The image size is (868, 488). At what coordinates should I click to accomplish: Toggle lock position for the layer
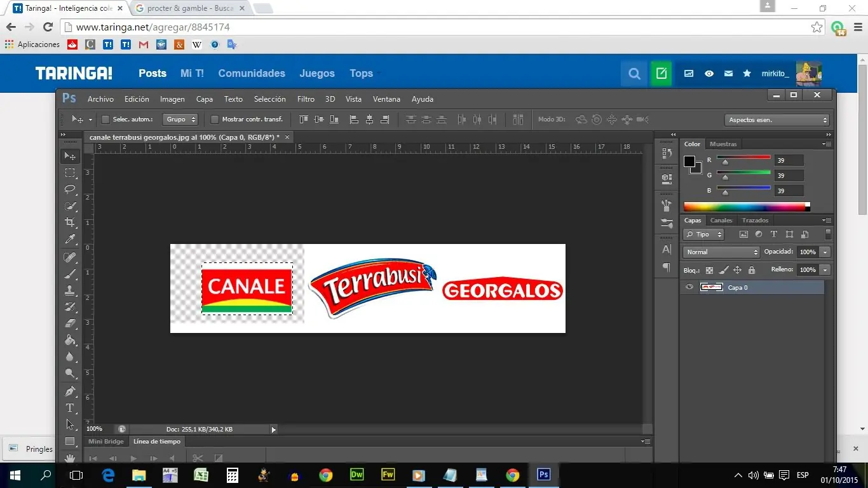tap(738, 270)
